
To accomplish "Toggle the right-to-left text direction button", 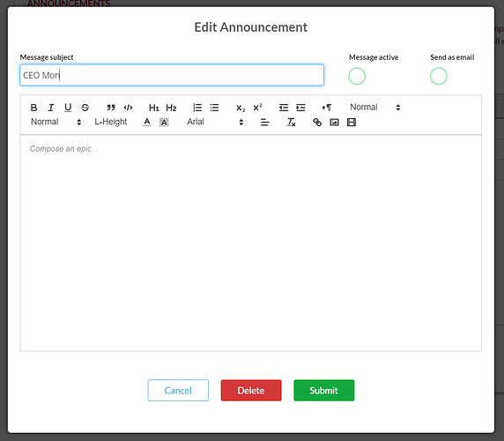I will 327,108.
